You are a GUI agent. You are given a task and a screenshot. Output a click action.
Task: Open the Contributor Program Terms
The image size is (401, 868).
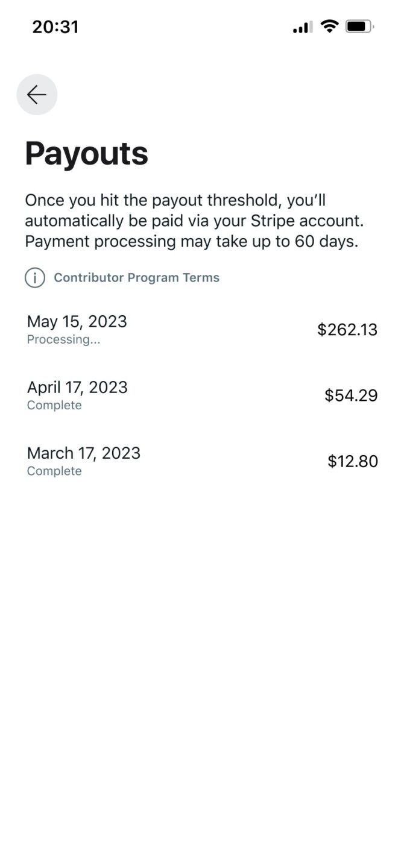coord(136,278)
